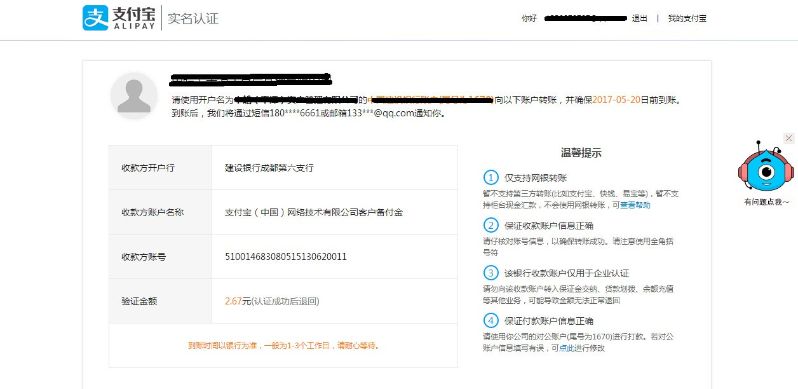Click step 3 circle in tips
The height and width of the screenshot is (389, 798).
click(x=491, y=273)
